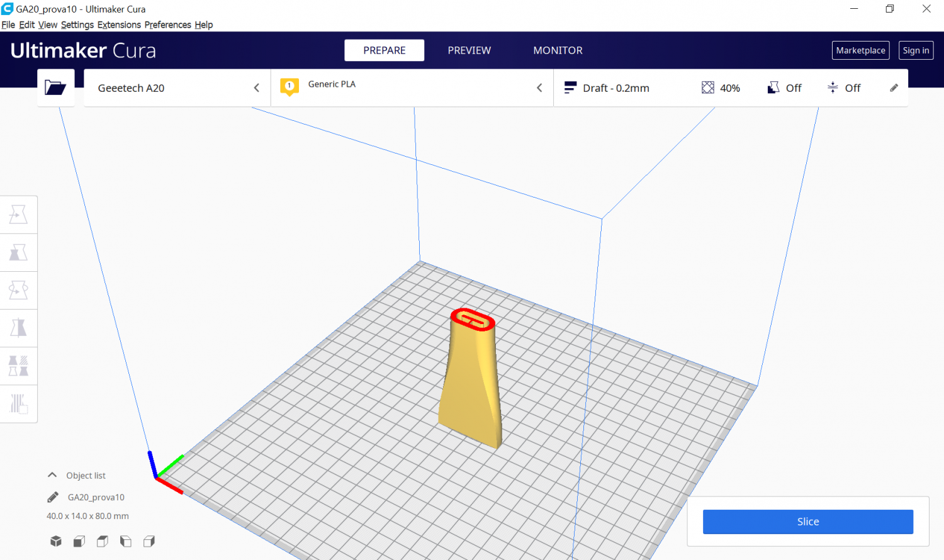Viewport: 944px width, 560px height.
Task: Open the View menu
Action: (48, 25)
